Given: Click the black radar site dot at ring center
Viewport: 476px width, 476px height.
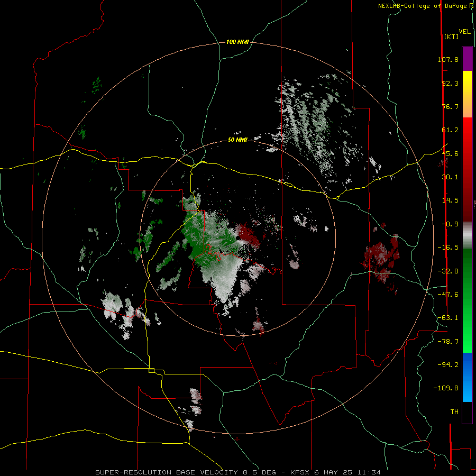Looking at the screenshot, I should coord(238,238).
